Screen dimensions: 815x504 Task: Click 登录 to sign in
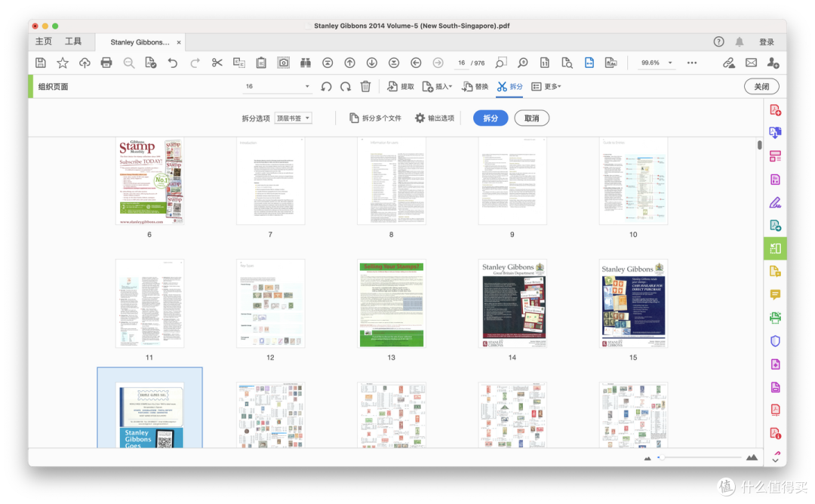767,42
